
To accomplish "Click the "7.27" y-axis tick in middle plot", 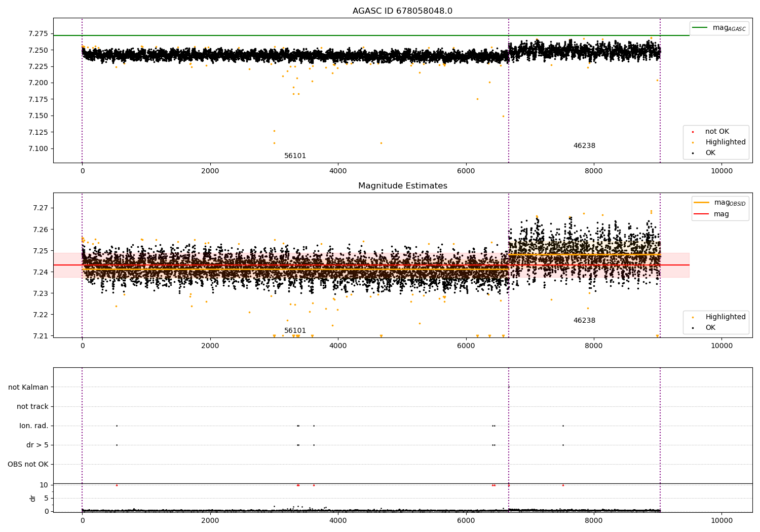I will tap(41, 208).
